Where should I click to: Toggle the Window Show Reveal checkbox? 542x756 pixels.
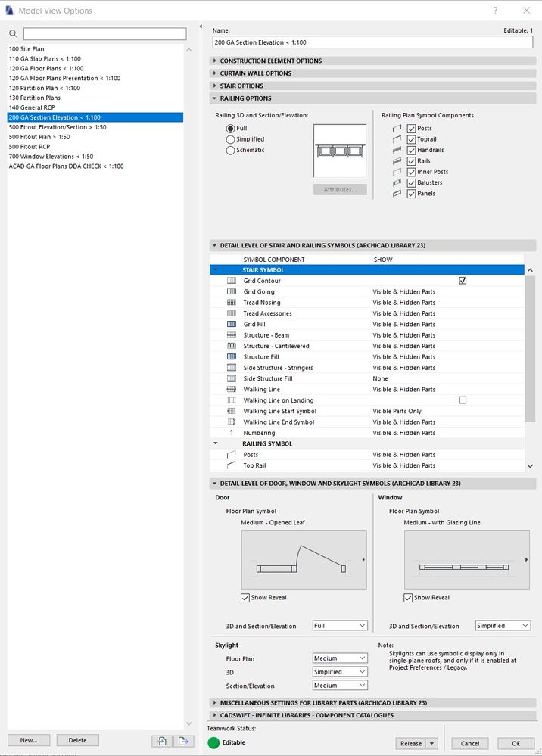coord(408,598)
